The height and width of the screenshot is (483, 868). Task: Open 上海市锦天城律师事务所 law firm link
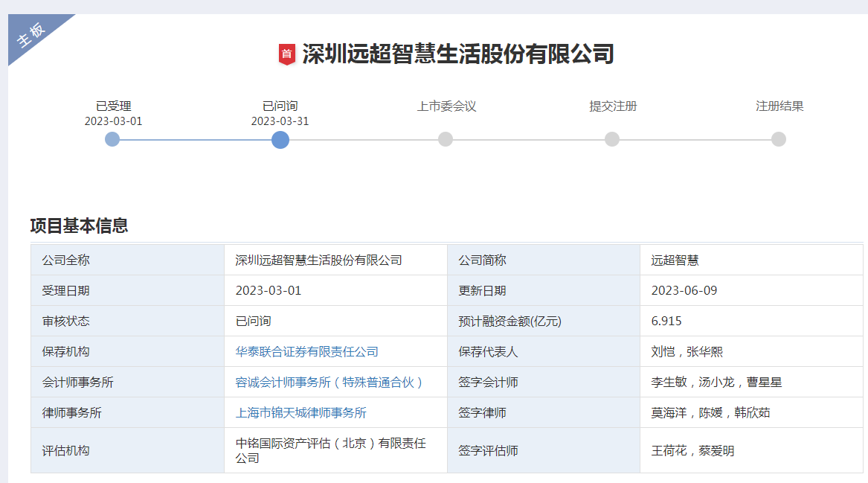tap(300, 412)
